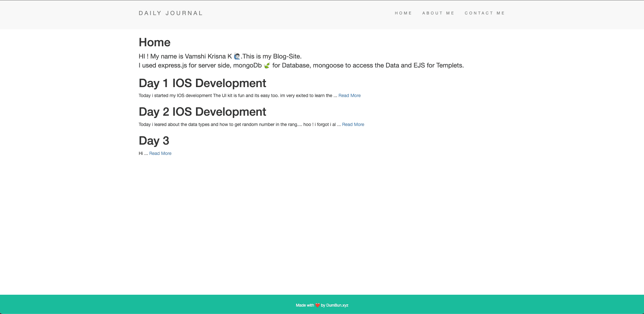Click the red heart icon in footer

click(317, 305)
